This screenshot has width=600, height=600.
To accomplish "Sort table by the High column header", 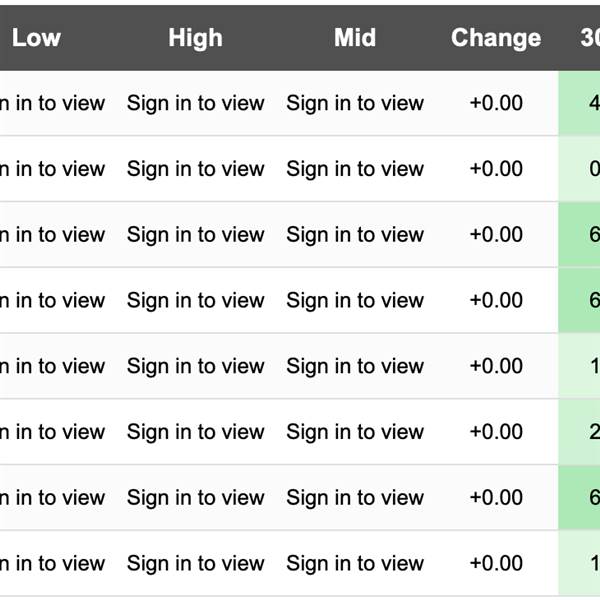I will pos(196,38).
